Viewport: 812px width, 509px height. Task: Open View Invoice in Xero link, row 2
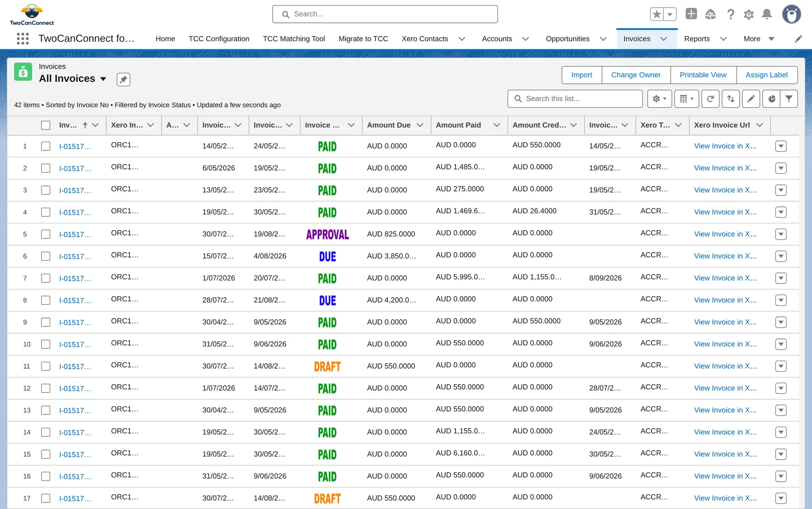click(x=725, y=168)
